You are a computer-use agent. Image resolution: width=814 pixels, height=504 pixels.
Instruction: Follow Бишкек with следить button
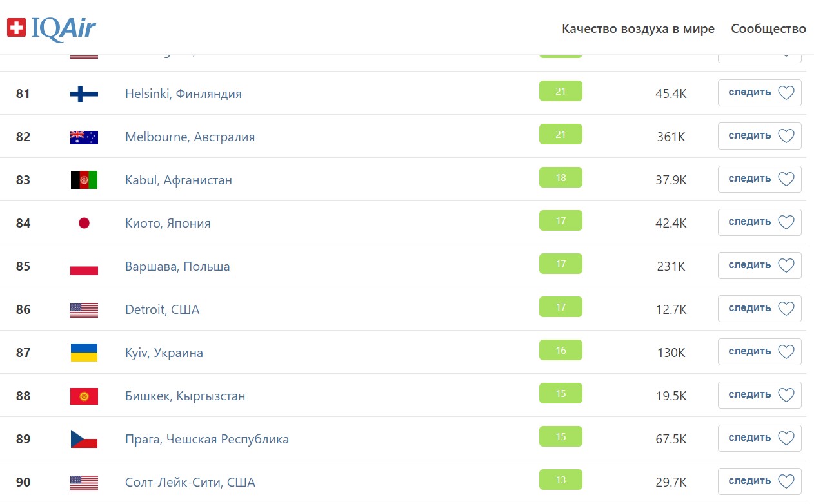point(760,395)
